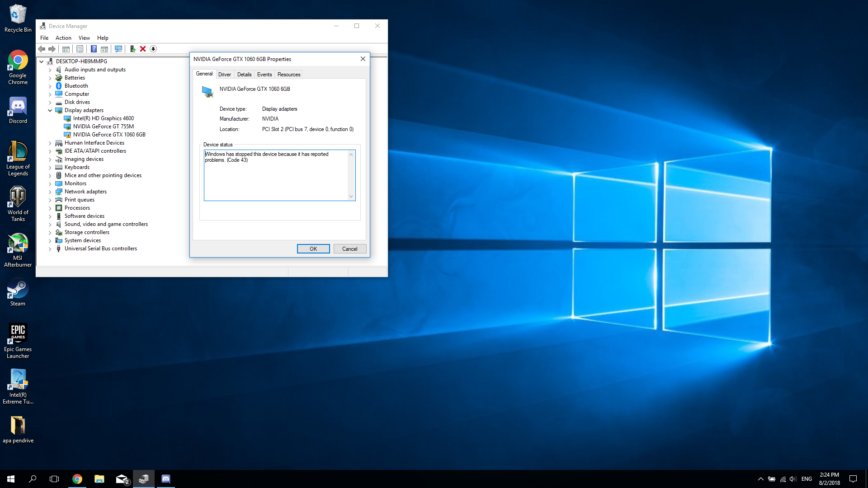Click inside Device status text box

pos(276,175)
